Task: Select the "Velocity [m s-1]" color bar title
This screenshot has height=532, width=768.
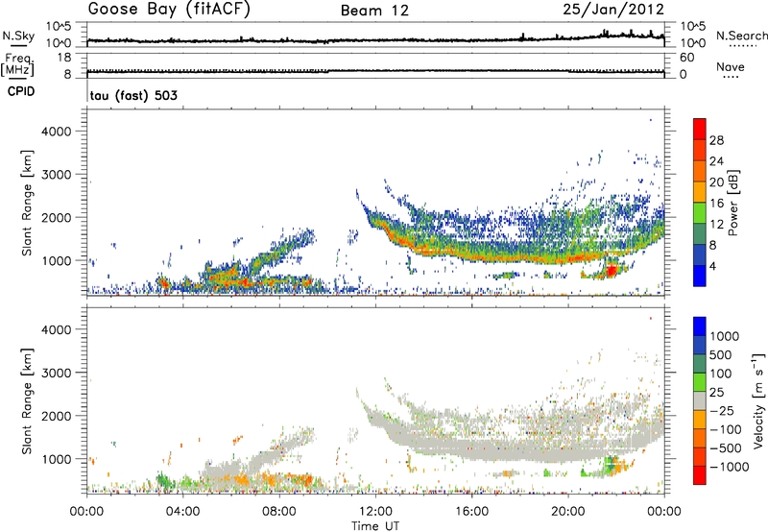Action: point(758,400)
